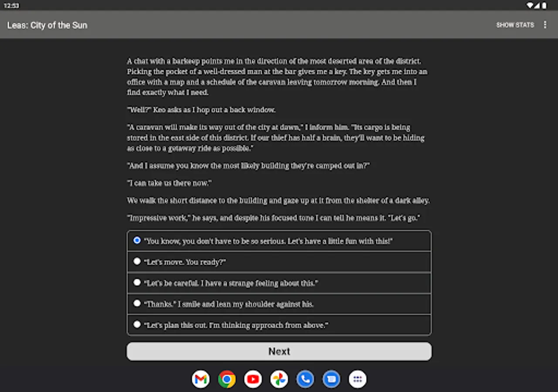Open the app drawer grid icon
The height and width of the screenshot is (392, 558).
coord(357,379)
